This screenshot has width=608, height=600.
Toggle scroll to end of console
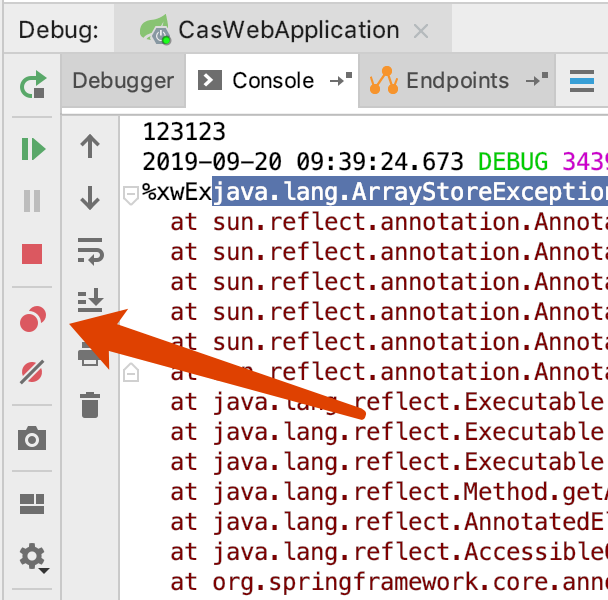(x=90, y=299)
